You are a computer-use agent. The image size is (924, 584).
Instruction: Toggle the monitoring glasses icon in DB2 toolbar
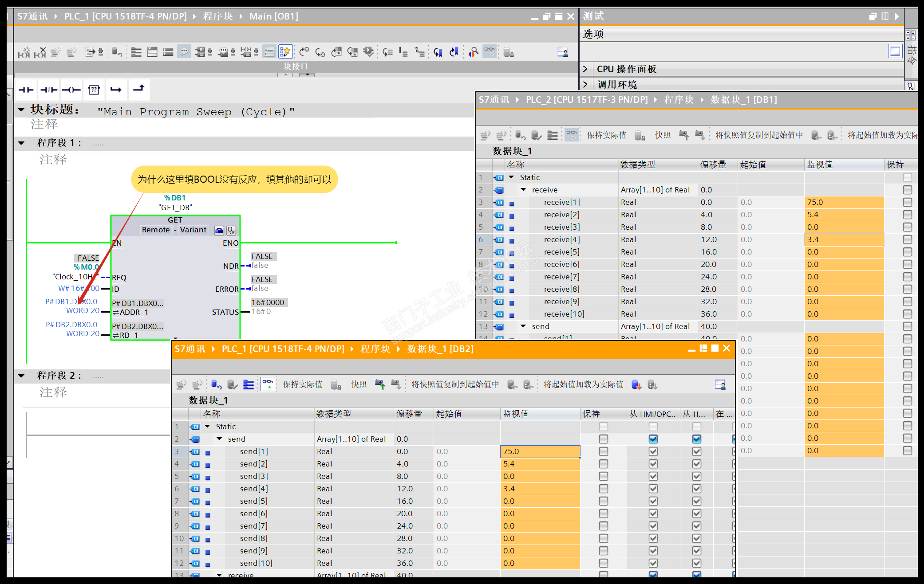point(268,384)
